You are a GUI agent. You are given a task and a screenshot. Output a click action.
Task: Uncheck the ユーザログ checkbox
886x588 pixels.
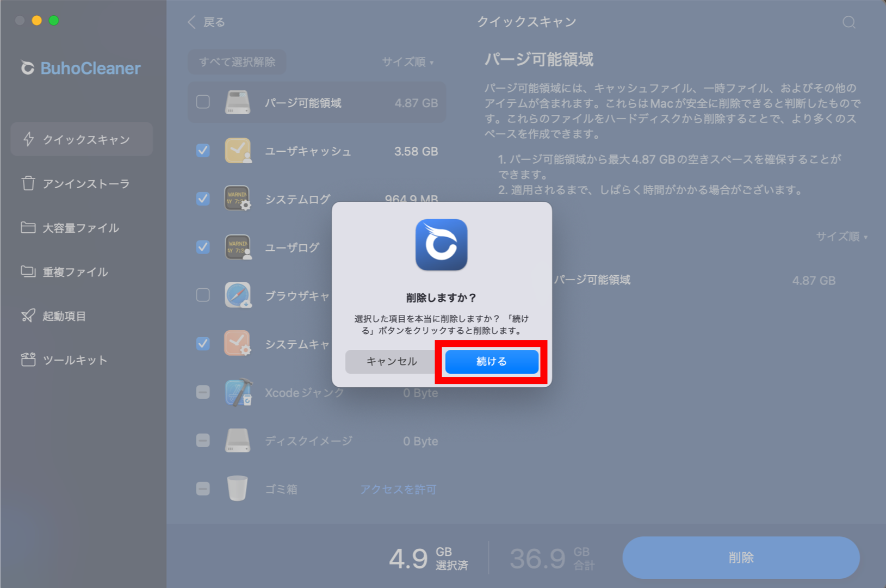pos(203,247)
